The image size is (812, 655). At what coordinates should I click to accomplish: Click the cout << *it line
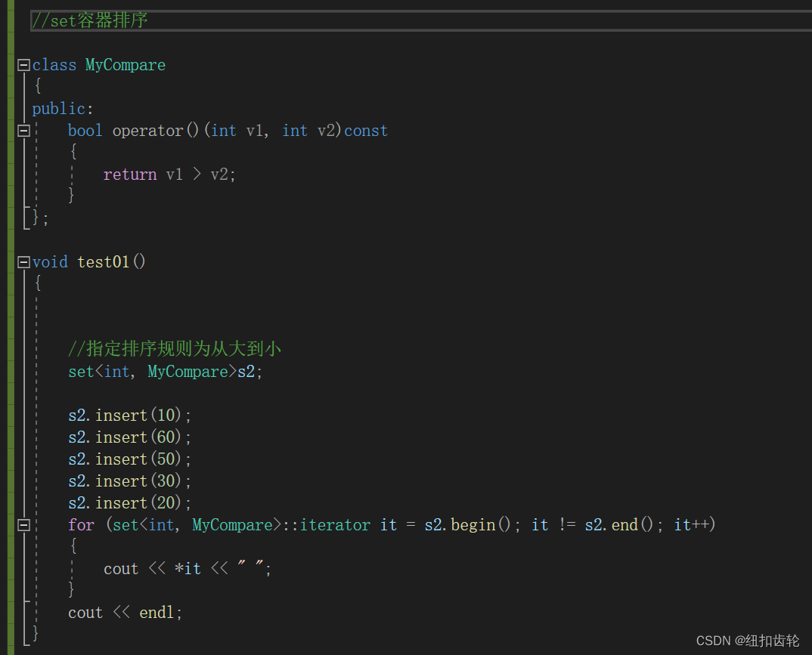click(187, 569)
